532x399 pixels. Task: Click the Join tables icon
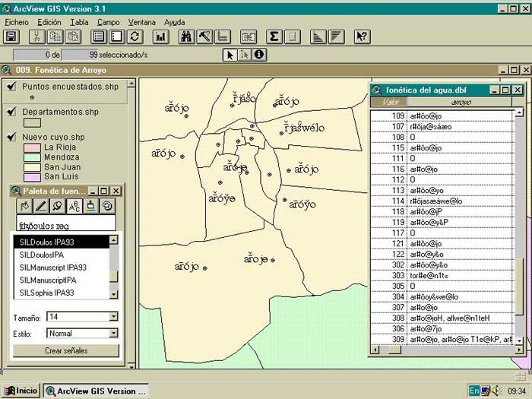click(249, 37)
